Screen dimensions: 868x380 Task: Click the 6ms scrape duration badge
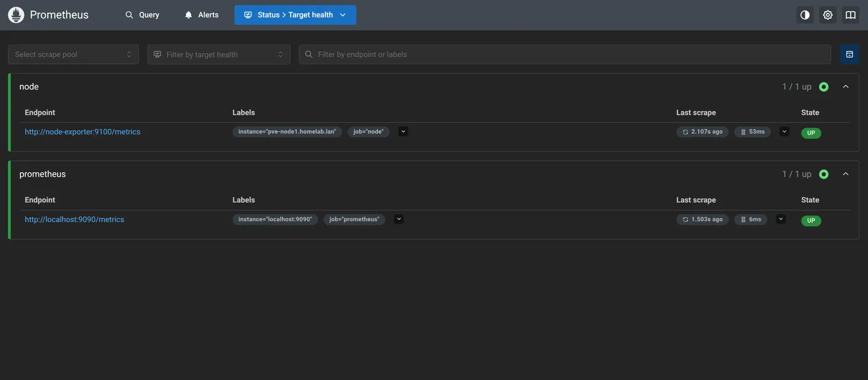751,219
